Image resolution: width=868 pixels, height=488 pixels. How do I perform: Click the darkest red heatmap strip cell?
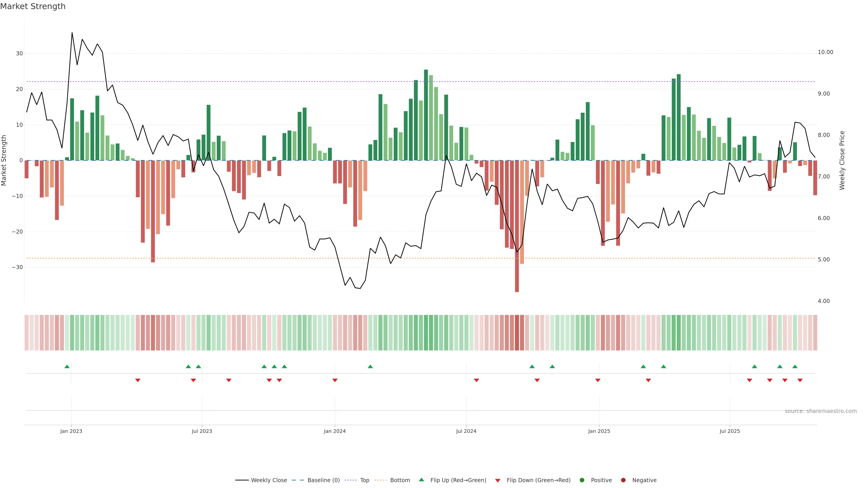point(517,333)
